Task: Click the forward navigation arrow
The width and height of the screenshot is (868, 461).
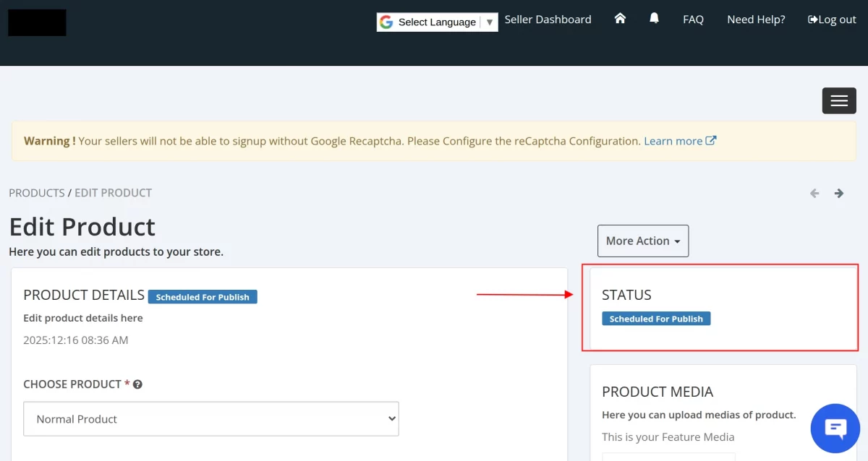Action: pos(839,193)
